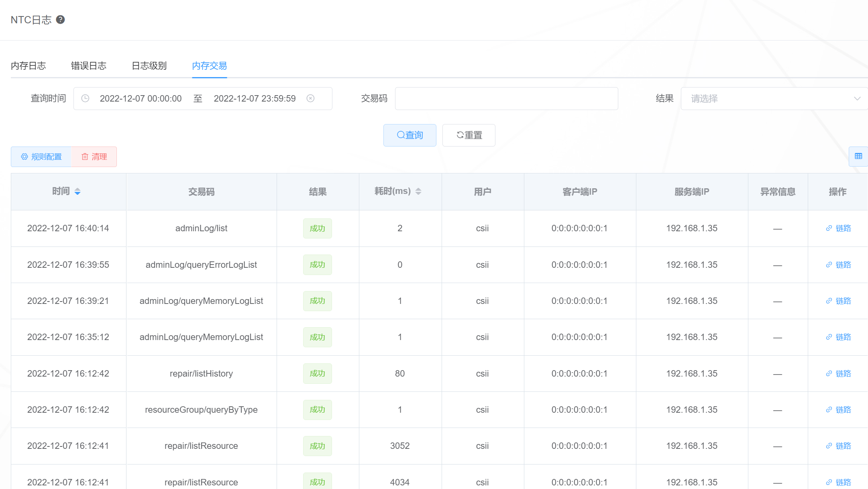
Task: Click 0:0:0:0:0:0:0:1 in the repair/listHistory row
Action: point(580,374)
